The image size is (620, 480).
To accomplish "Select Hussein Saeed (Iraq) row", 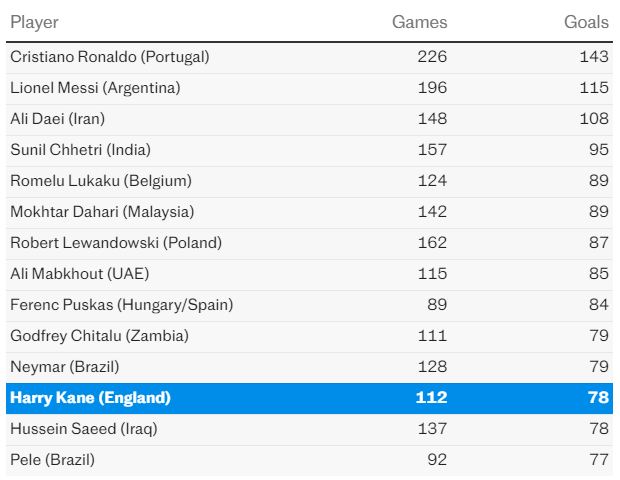I will (84, 429).
